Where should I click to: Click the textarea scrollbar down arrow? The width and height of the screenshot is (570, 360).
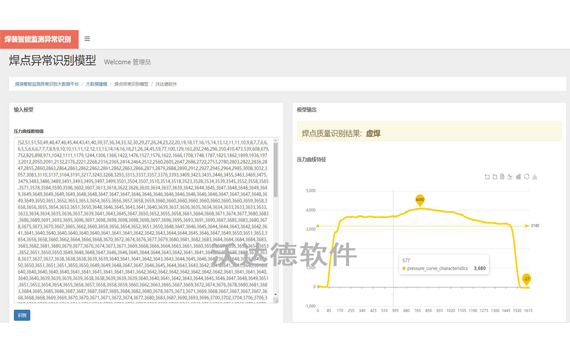coord(276,295)
